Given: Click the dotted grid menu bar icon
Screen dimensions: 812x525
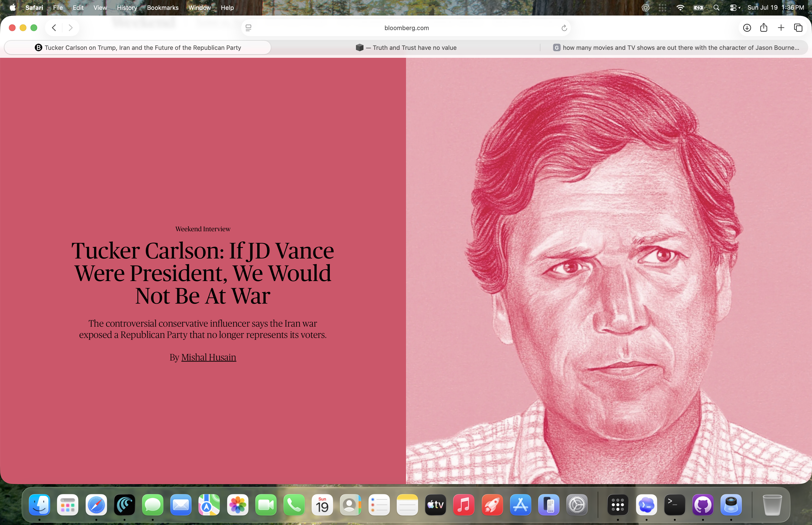Looking at the screenshot, I should (x=662, y=7).
